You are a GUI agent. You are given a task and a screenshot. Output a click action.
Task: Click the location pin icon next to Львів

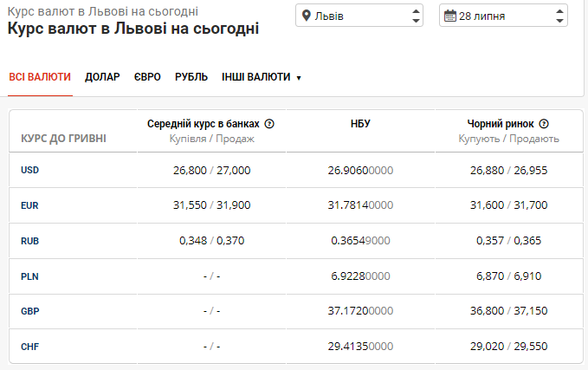307,16
